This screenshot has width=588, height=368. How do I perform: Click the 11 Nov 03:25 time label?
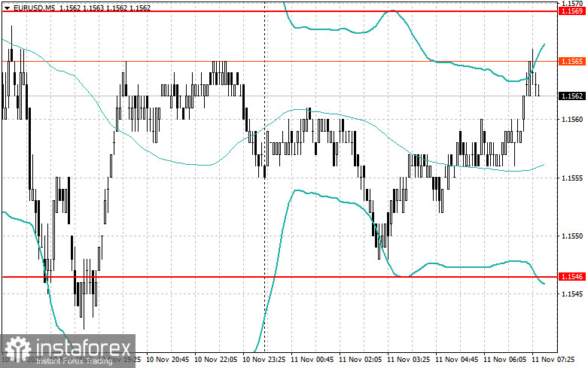408,360
